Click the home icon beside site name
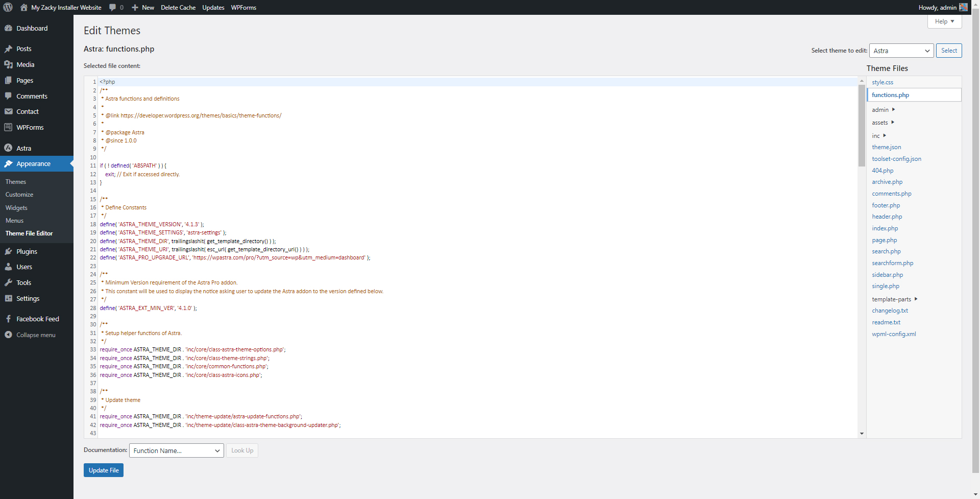Viewport: 980px width, 499px height. [x=23, y=7]
